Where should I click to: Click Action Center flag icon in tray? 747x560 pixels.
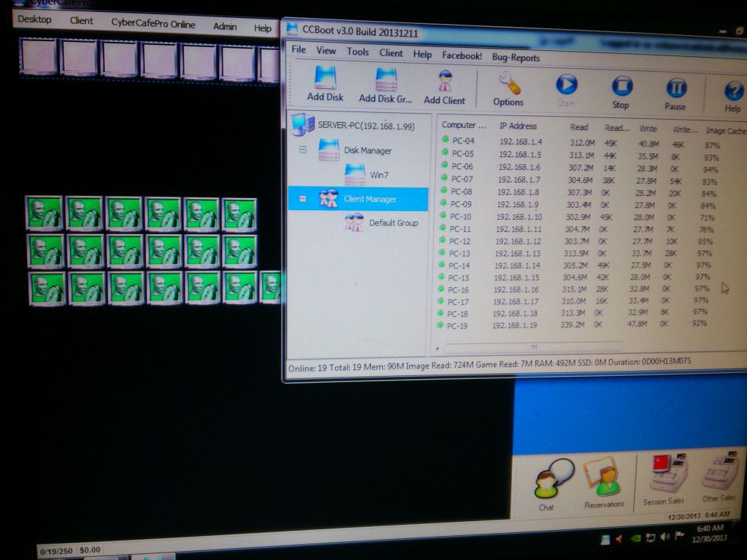679,536
